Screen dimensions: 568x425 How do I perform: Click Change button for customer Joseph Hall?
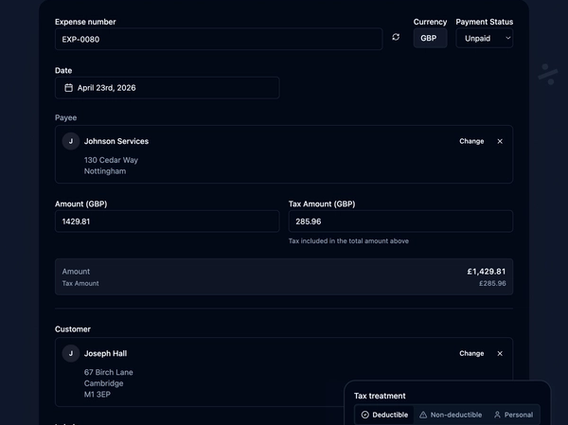pyautogui.click(x=472, y=354)
